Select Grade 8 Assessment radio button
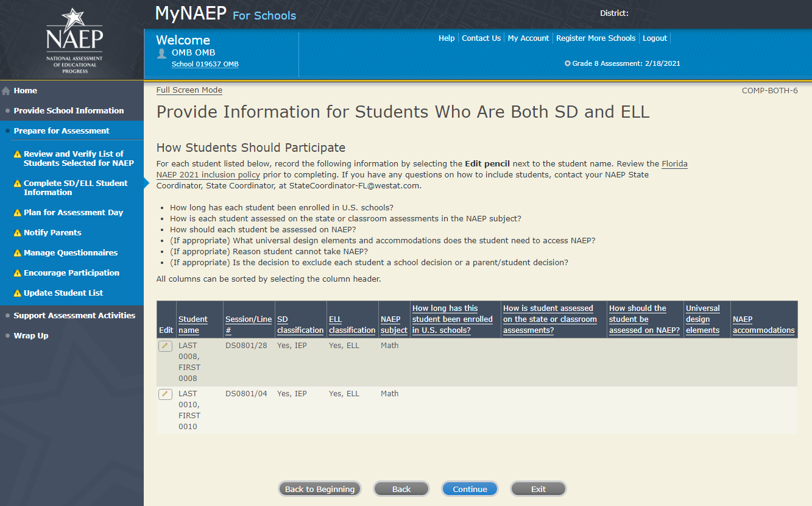This screenshot has width=812, height=506. pyautogui.click(x=568, y=63)
